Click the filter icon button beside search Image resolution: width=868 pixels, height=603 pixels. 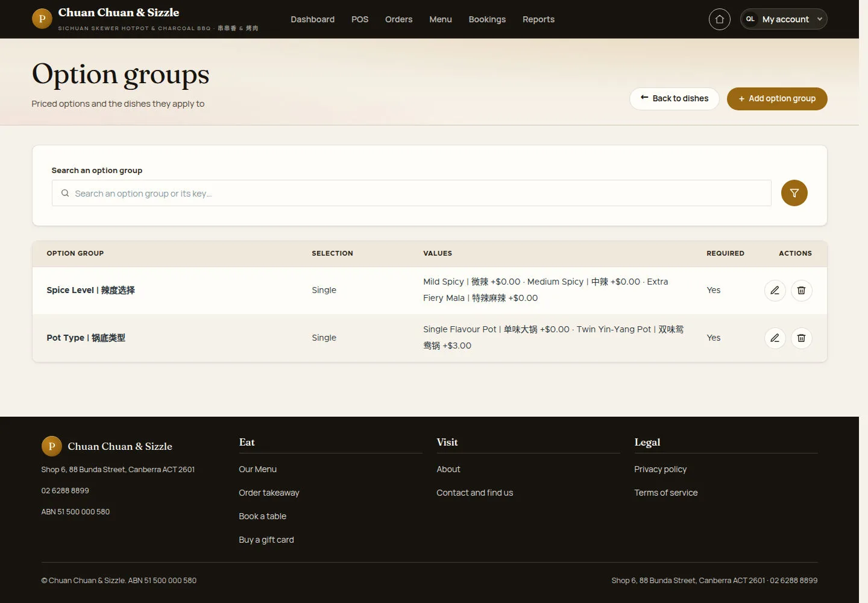click(x=794, y=193)
